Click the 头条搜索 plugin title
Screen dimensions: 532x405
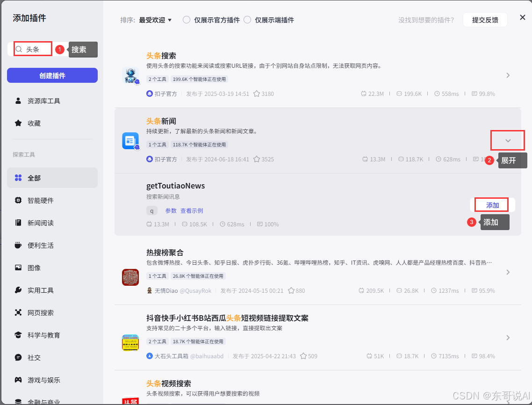(x=161, y=56)
